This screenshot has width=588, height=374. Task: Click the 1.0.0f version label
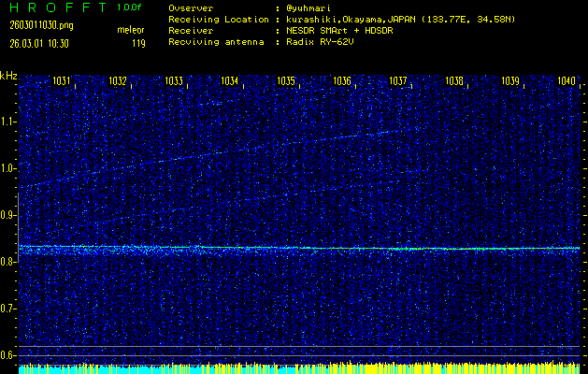[130, 7]
